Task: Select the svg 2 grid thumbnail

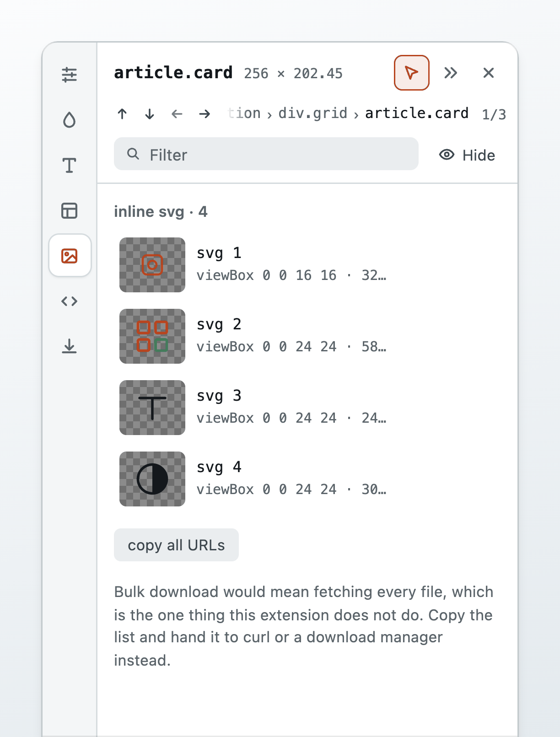Action: 152,336
